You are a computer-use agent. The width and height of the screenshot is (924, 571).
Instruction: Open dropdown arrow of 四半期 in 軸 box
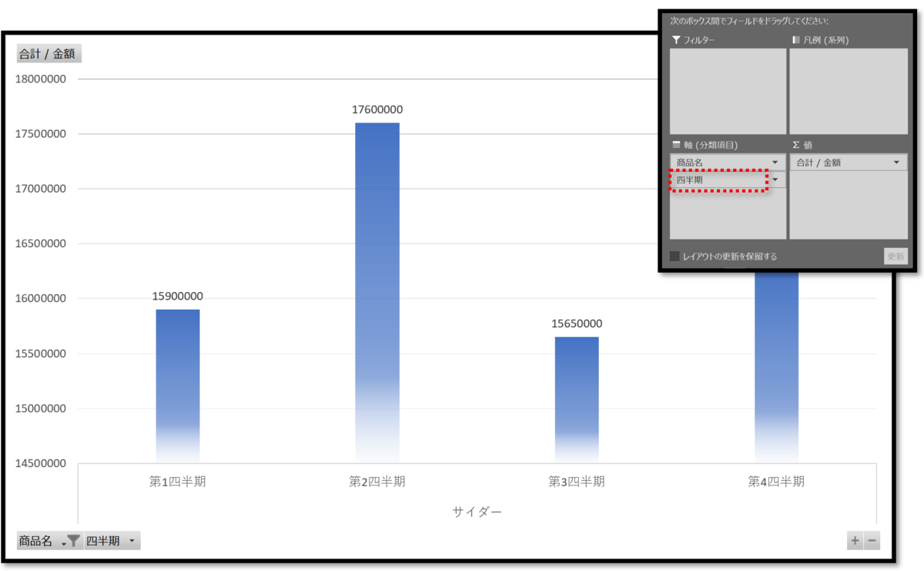pos(775,180)
